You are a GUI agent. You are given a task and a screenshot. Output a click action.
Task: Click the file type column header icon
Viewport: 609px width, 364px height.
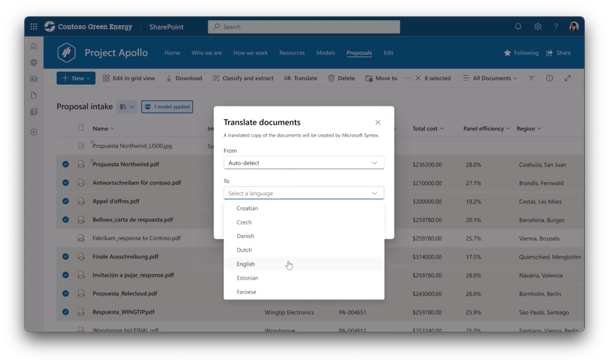(81, 127)
